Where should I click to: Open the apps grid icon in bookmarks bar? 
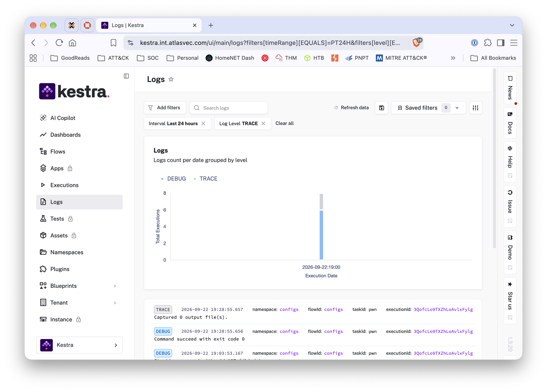pyautogui.click(x=33, y=58)
